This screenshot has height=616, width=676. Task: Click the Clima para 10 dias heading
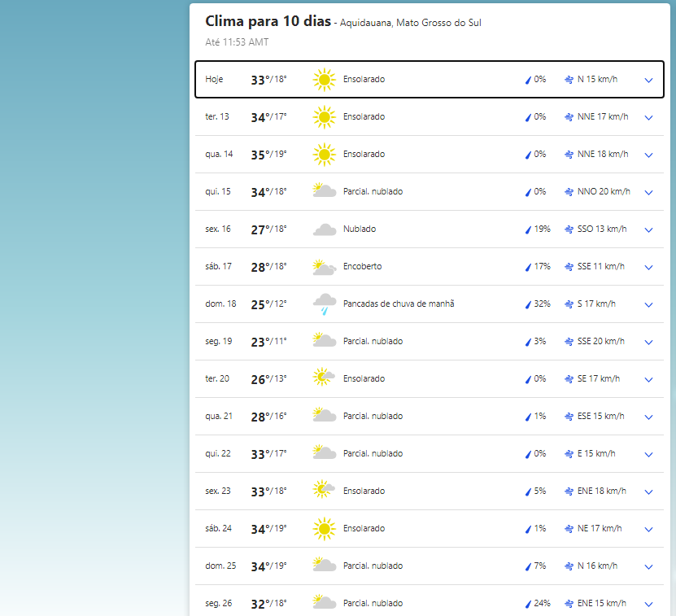click(x=268, y=22)
